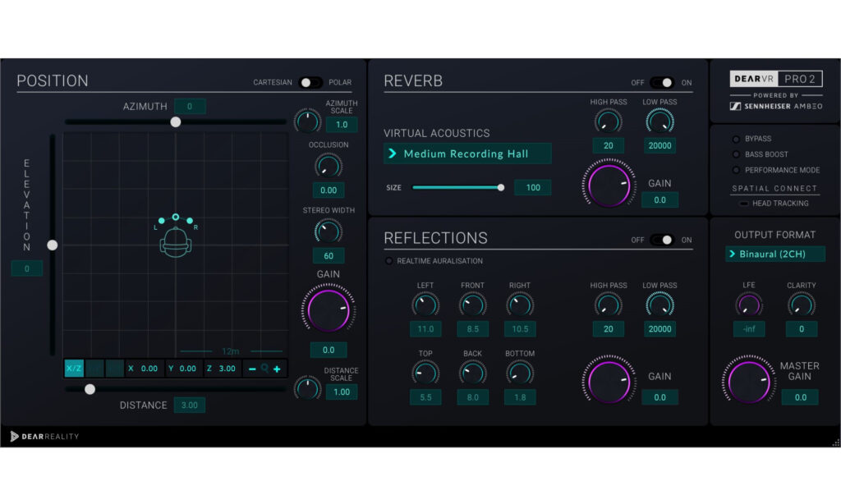Click the X coordinate value field
Screen dimensions: 841x504
click(x=145, y=369)
